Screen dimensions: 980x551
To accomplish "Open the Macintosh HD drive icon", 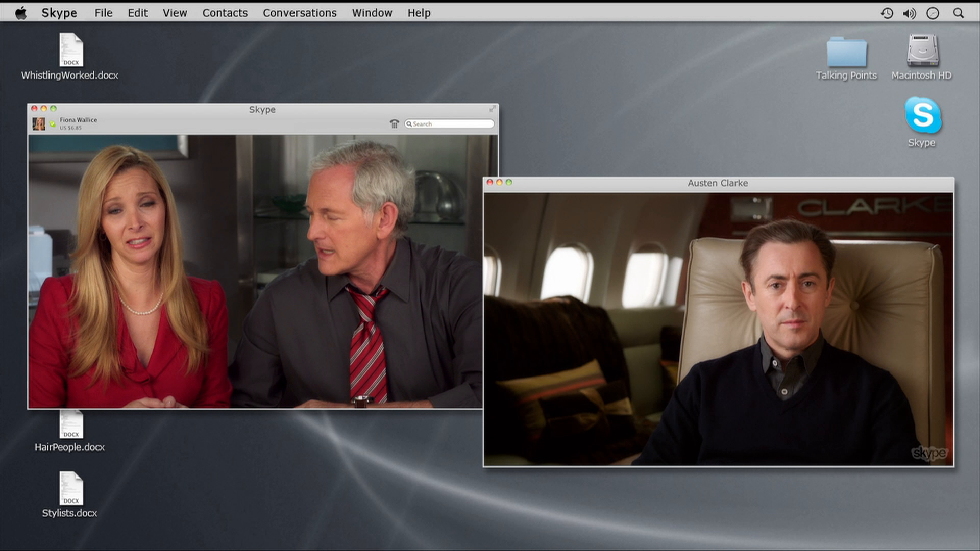I will click(x=922, y=51).
